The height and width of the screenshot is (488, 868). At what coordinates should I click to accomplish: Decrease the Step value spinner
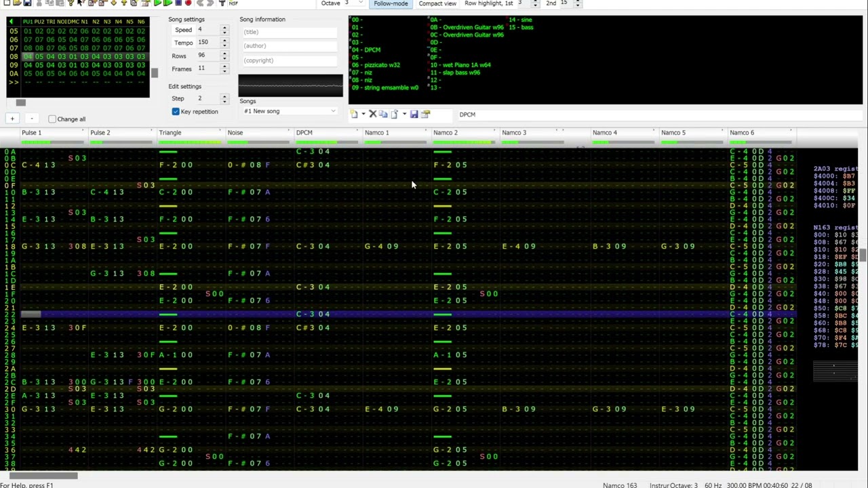click(x=224, y=101)
